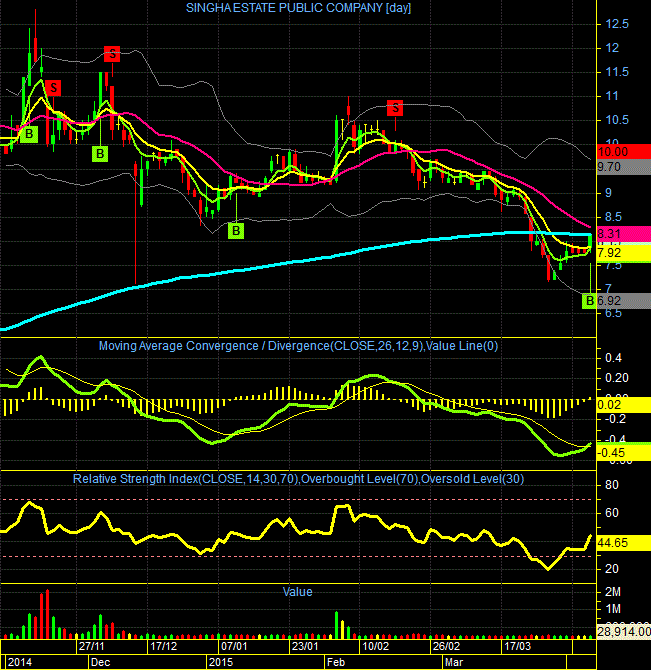
Task: Click the 20 RSI axis value
Action: 612,569
